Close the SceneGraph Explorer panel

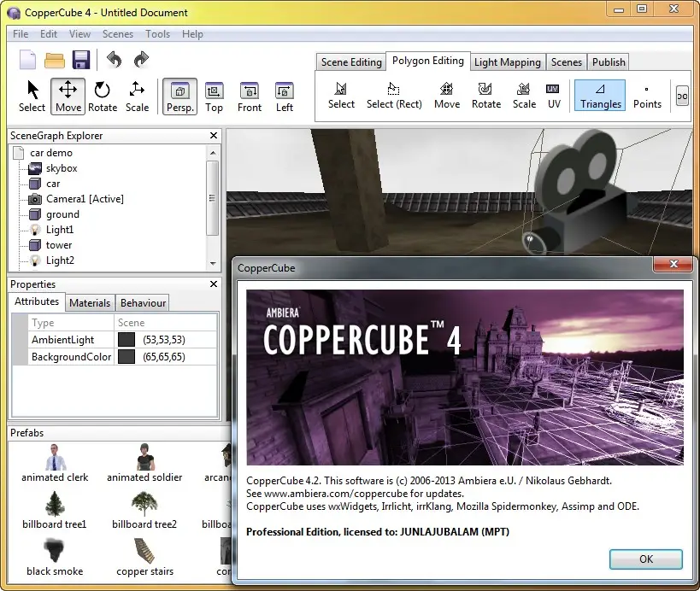click(214, 136)
